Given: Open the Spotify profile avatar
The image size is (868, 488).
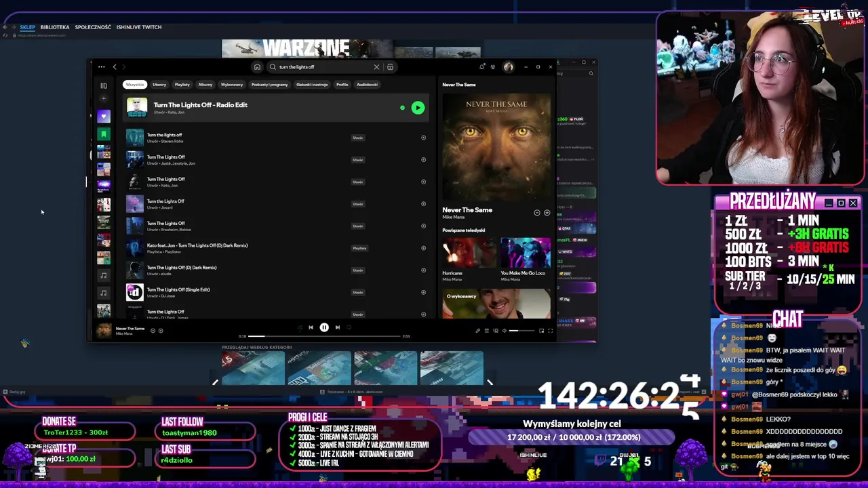Looking at the screenshot, I should coord(509,66).
